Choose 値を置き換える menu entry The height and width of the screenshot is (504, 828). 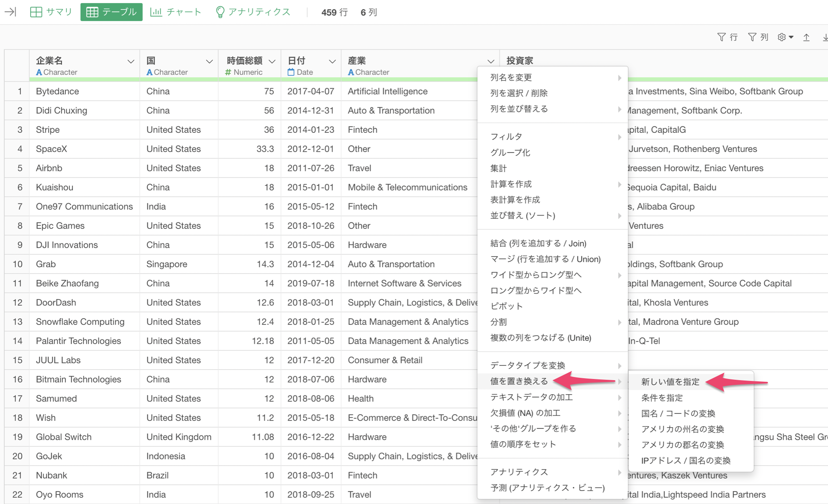pyautogui.click(x=552, y=381)
